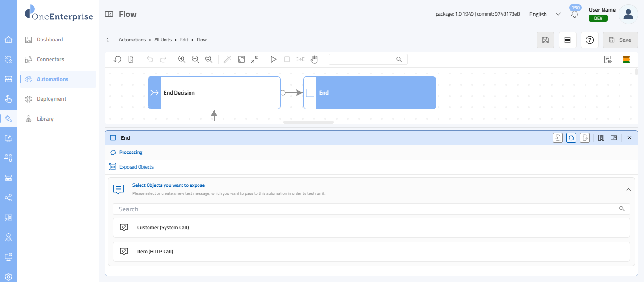This screenshot has height=282, width=644.
Task: Select the pan hand tool
Action: point(314,59)
